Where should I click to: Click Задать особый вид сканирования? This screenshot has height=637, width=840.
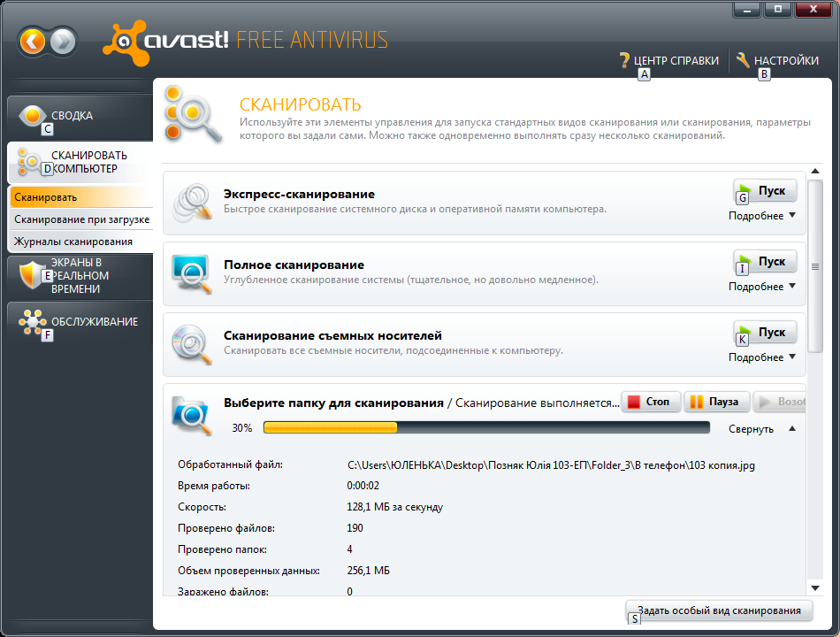[x=719, y=610]
